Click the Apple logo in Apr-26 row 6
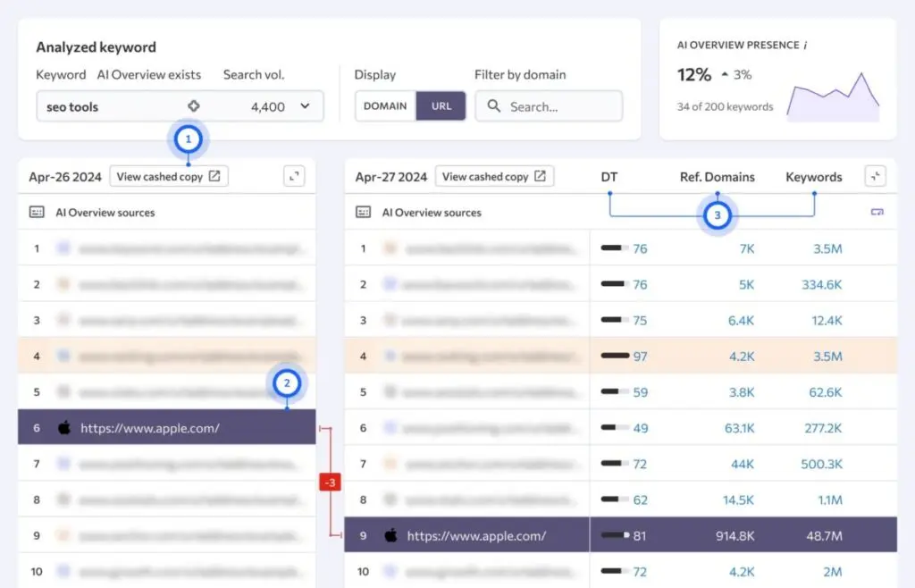 click(x=63, y=428)
